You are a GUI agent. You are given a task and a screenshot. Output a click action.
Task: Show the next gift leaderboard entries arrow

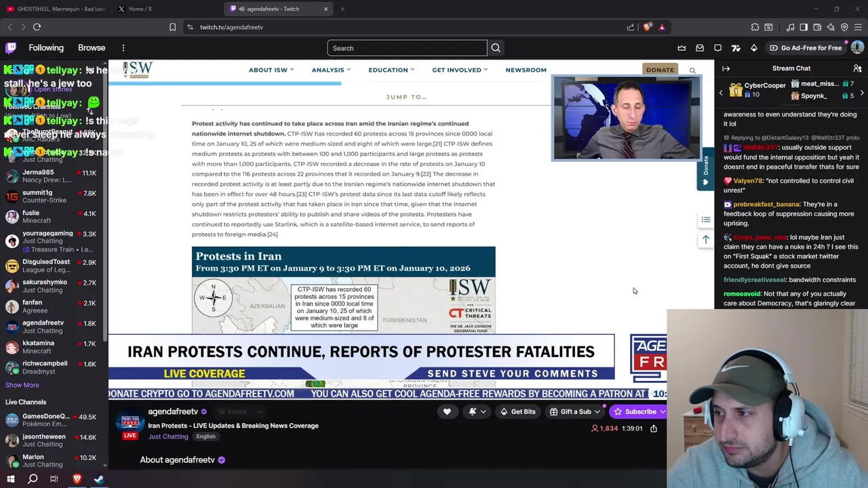(862, 91)
